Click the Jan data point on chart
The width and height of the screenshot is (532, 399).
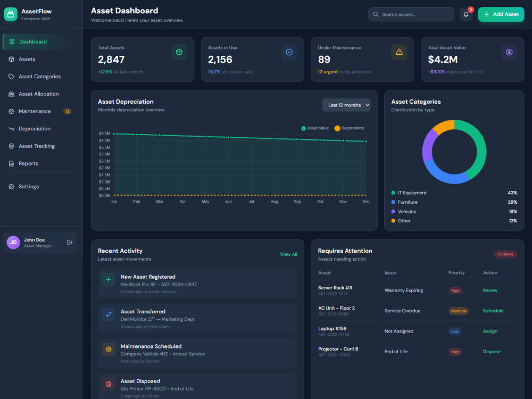114,134
